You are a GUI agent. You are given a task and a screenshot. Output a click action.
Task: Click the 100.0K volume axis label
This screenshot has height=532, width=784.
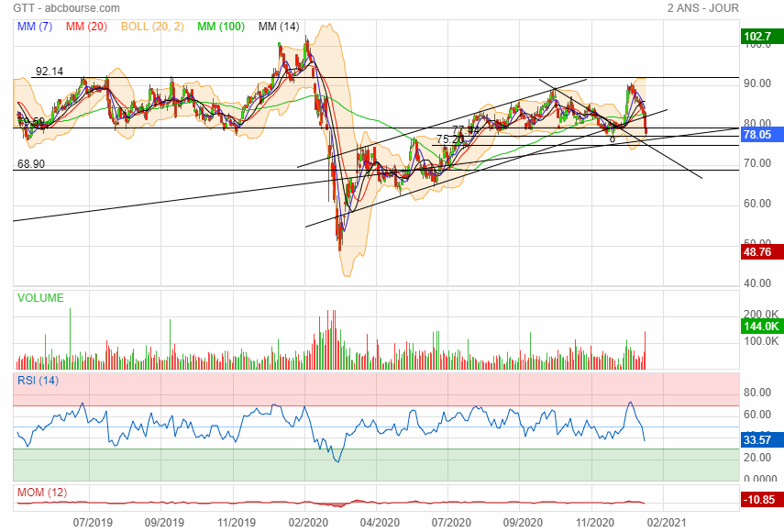[x=761, y=341]
